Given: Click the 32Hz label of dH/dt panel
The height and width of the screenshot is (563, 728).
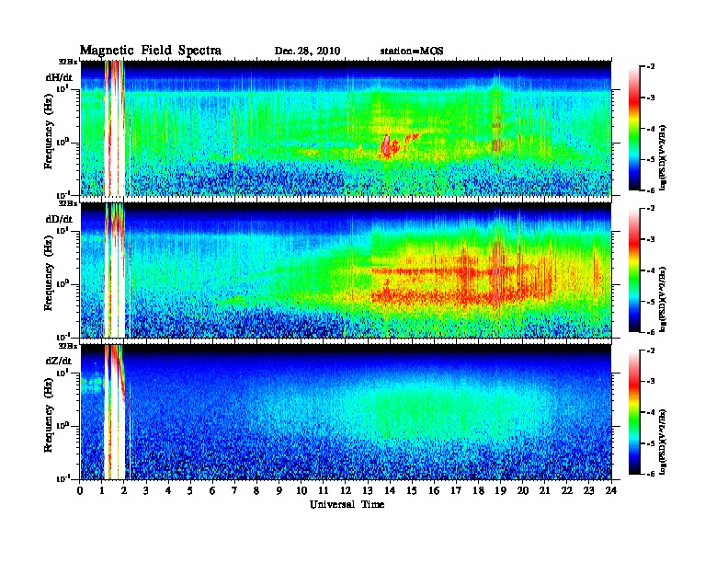Looking at the screenshot, I should pyautogui.click(x=68, y=62).
